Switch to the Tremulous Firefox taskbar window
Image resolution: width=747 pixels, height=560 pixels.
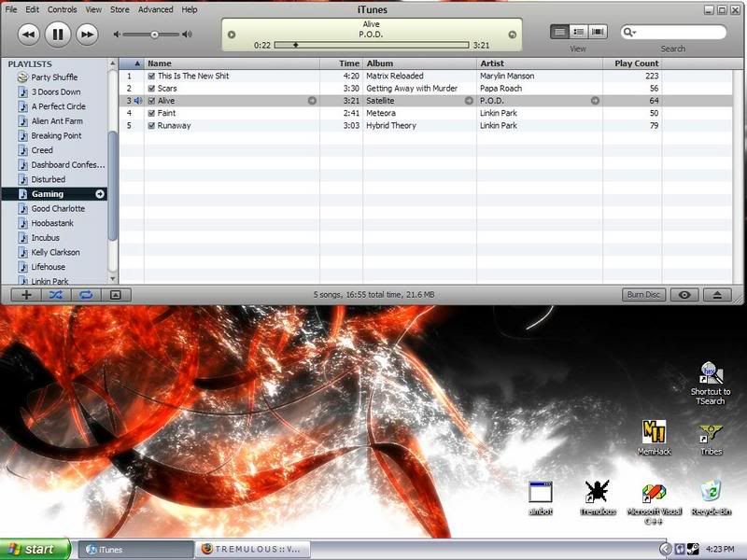(x=252, y=549)
